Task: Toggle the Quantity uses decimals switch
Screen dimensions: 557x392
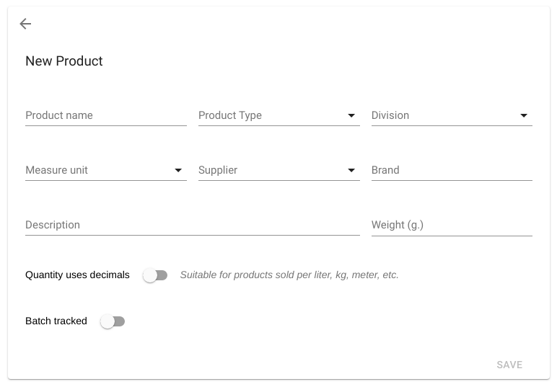Action: [155, 275]
